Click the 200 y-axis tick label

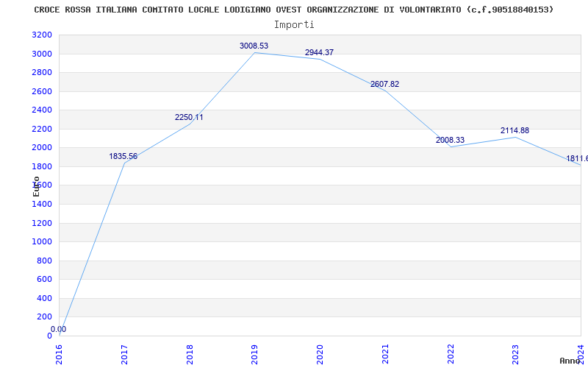pyautogui.click(x=45, y=317)
